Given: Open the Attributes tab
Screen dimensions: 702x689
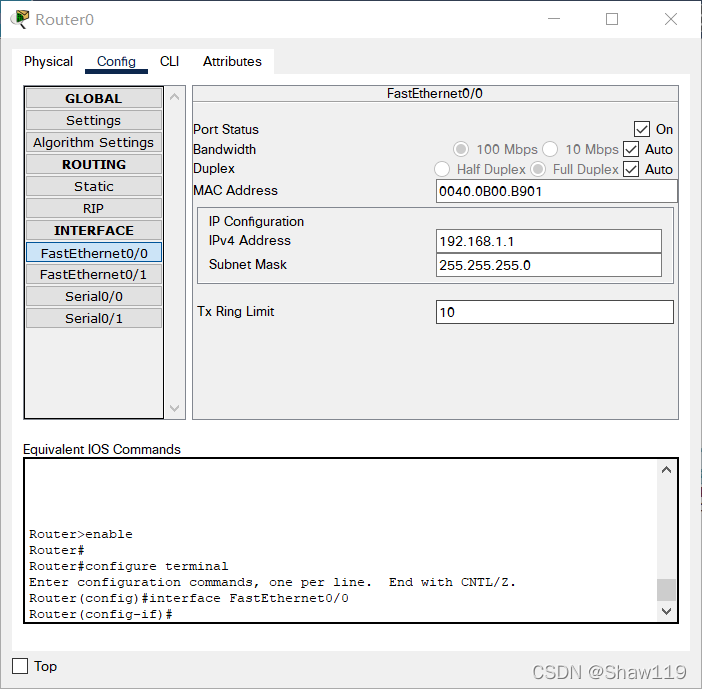Looking at the screenshot, I should coord(232,61).
